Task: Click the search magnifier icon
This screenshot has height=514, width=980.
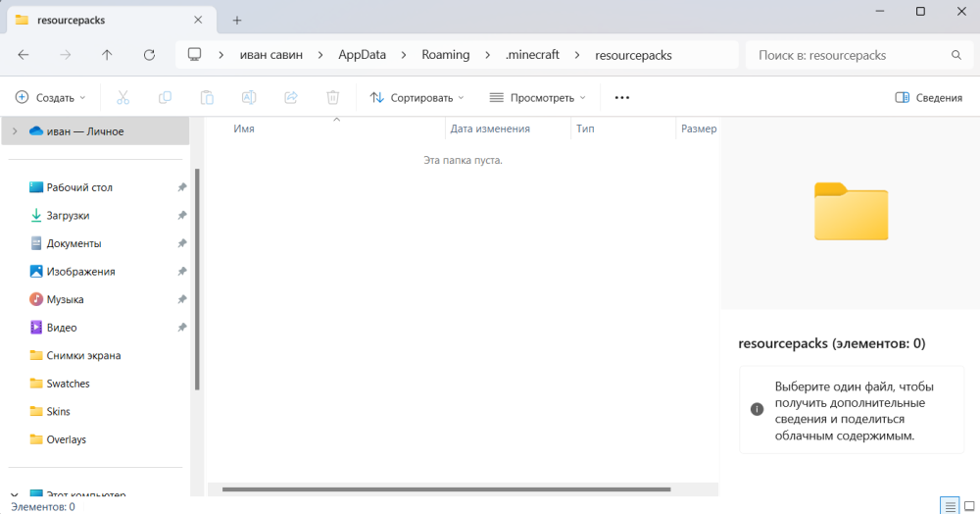Action: point(956,55)
